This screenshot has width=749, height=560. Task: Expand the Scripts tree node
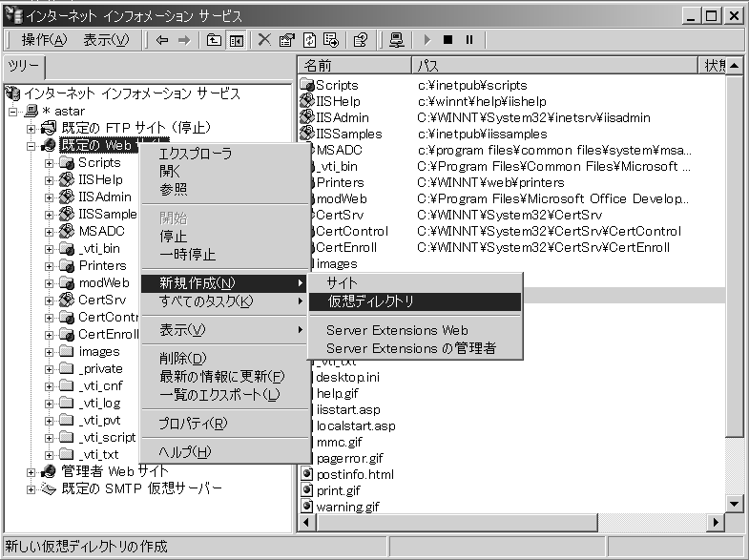click(x=49, y=163)
